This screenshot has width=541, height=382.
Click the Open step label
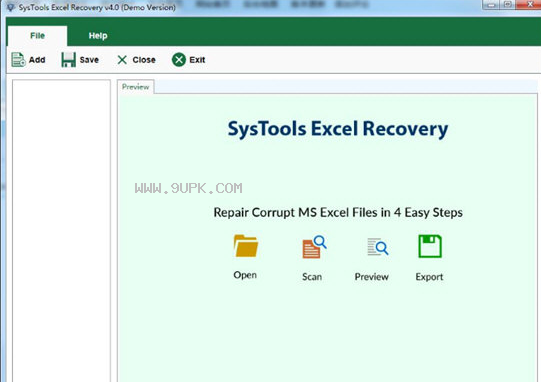click(245, 275)
